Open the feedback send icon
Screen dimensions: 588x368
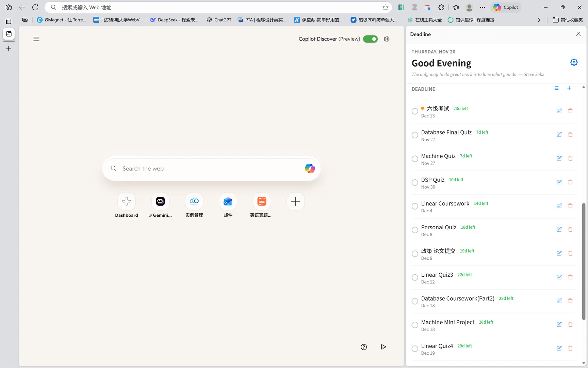point(383,347)
